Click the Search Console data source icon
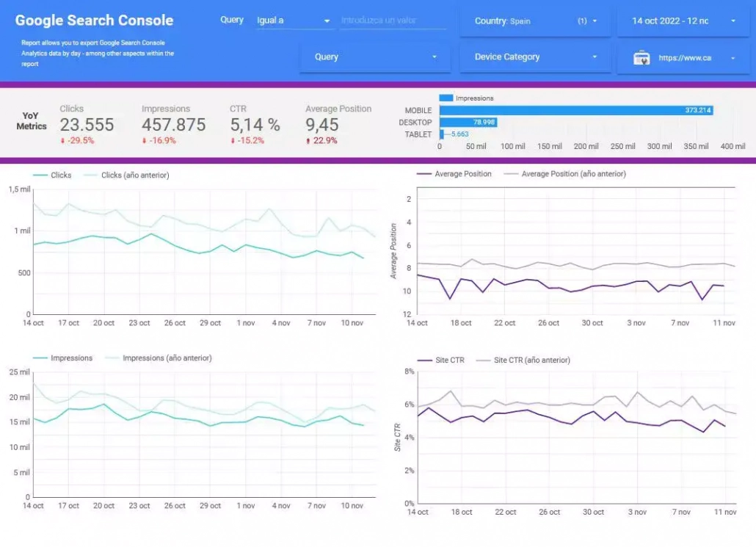756x547 pixels. [x=641, y=58]
